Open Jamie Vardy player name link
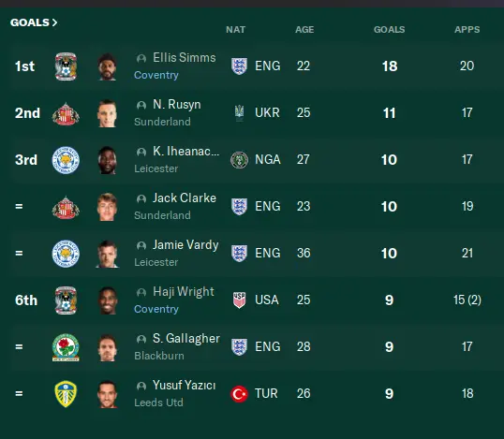The width and height of the screenshot is (504, 439). click(185, 245)
